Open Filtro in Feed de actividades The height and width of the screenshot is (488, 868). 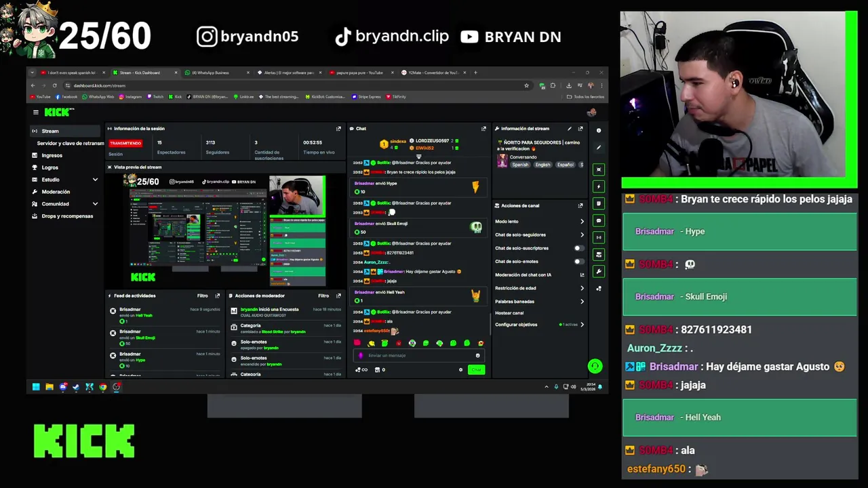[x=202, y=296]
